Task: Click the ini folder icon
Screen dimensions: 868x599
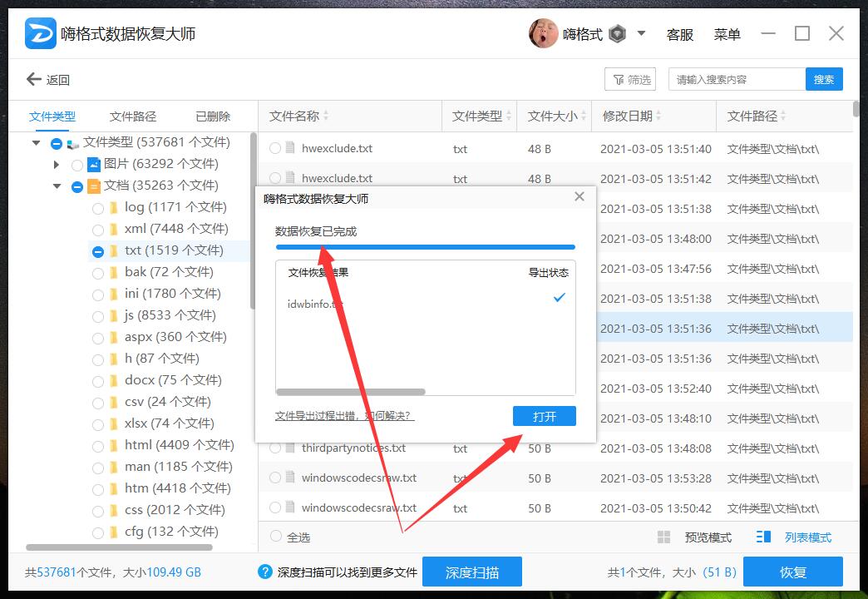Action: [x=113, y=295]
